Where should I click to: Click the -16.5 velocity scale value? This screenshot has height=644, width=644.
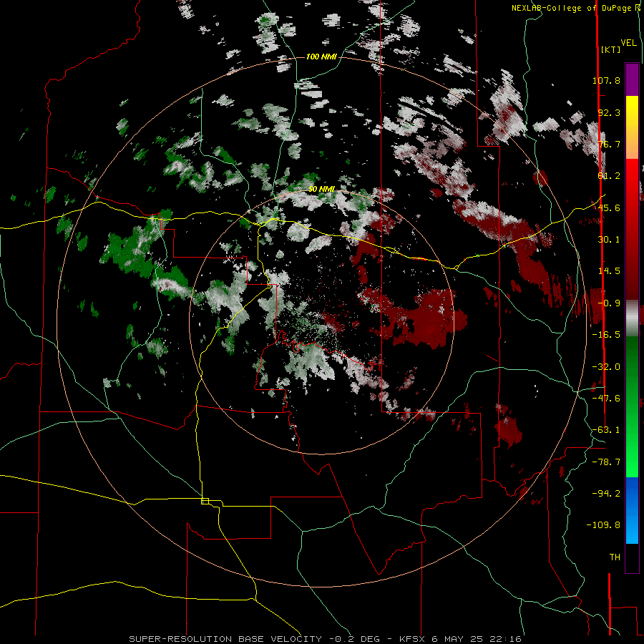click(x=606, y=335)
